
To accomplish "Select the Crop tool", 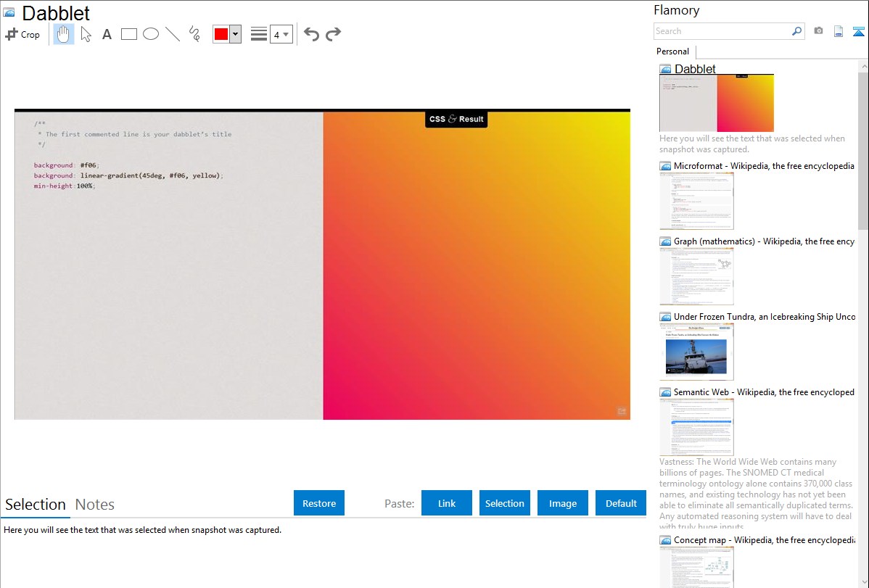I will pyautogui.click(x=22, y=34).
